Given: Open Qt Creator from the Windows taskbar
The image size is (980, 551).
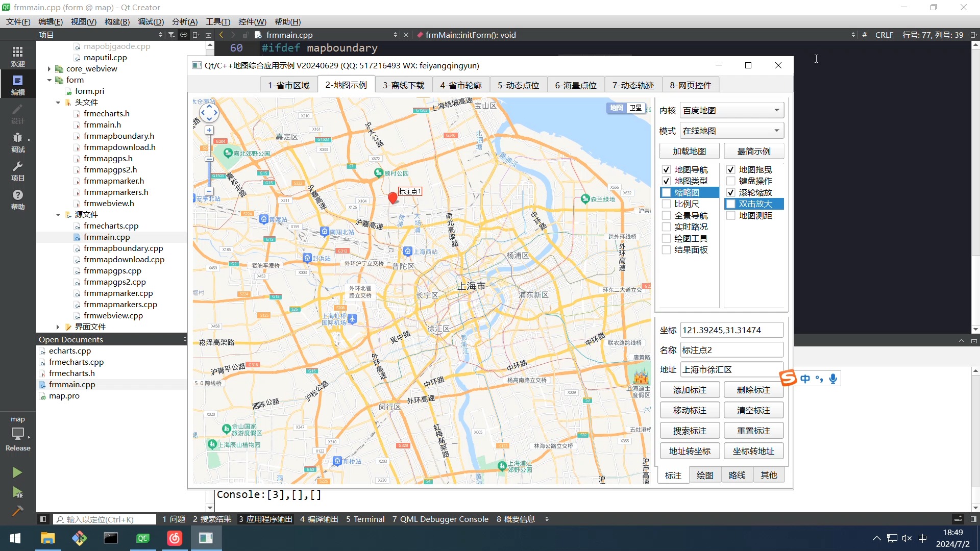Looking at the screenshot, I should click(143, 538).
